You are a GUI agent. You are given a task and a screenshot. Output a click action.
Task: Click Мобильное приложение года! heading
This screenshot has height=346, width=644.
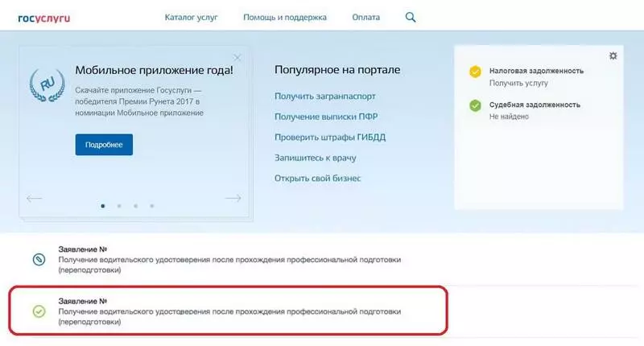tap(154, 70)
